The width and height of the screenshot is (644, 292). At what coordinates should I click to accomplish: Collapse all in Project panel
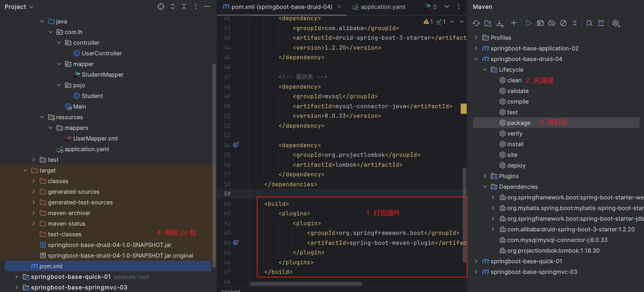(184, 6)
